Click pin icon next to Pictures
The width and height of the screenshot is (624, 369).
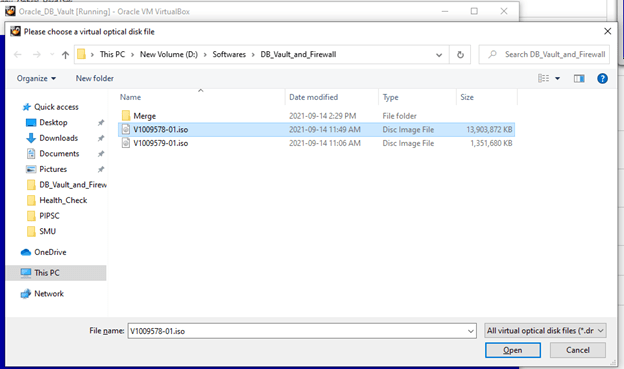101,169
